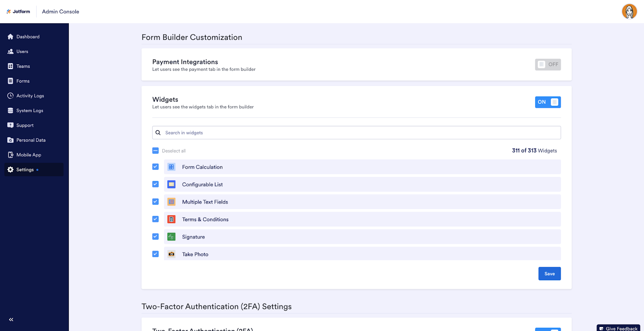Image resolution: width=644 pixels, height=331 pixels.
Task: Collapse the sidebar with the double chevron
Action: coord(11,319)
